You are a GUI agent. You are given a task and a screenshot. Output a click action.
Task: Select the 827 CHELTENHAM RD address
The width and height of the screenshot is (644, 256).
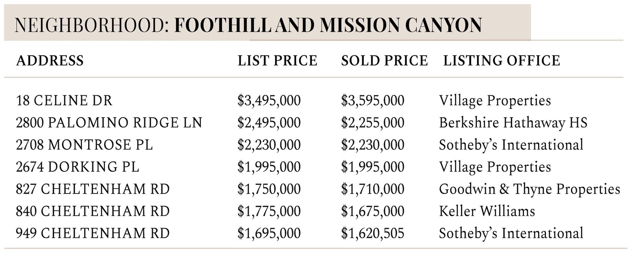(93, 189)
